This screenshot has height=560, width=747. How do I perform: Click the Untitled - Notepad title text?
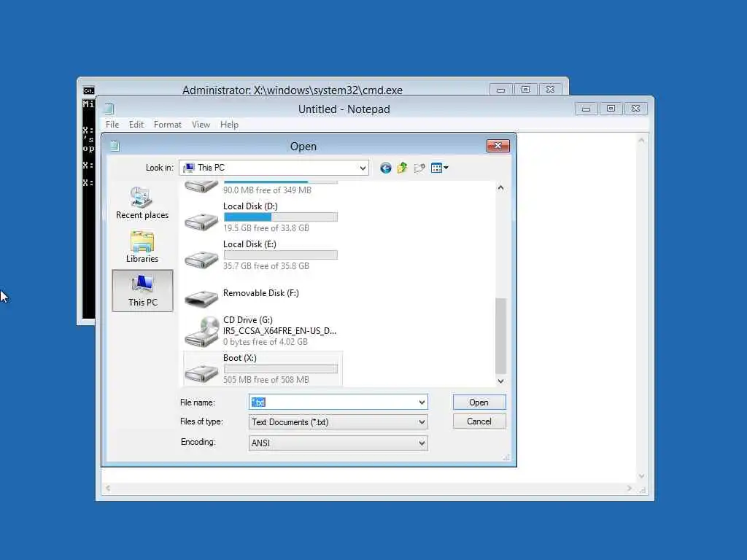[x=344, y=109]
